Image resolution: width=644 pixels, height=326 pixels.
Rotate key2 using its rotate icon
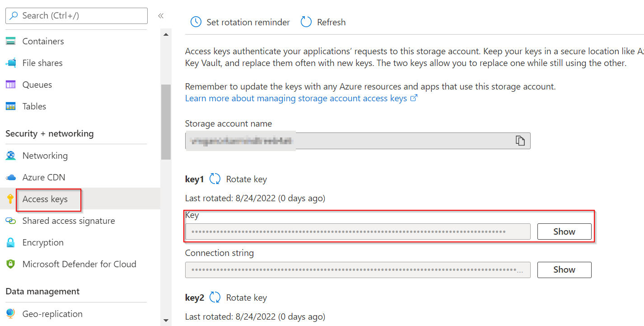click(215, 297)
